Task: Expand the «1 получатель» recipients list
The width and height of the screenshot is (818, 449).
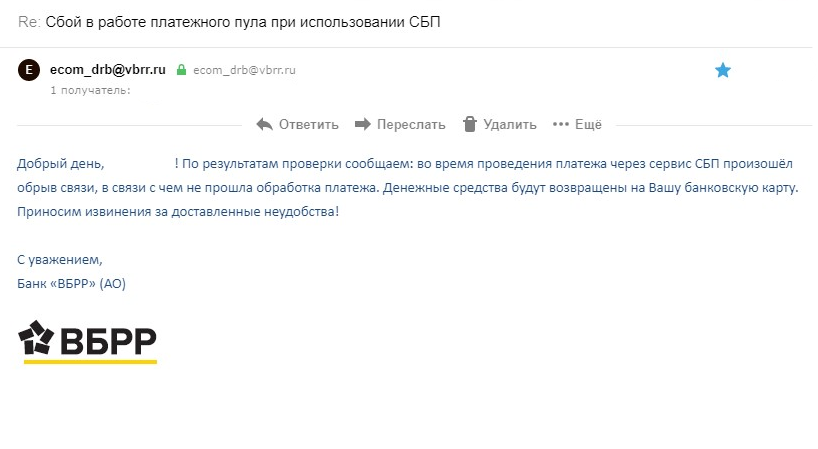Action: pos(90,90)
